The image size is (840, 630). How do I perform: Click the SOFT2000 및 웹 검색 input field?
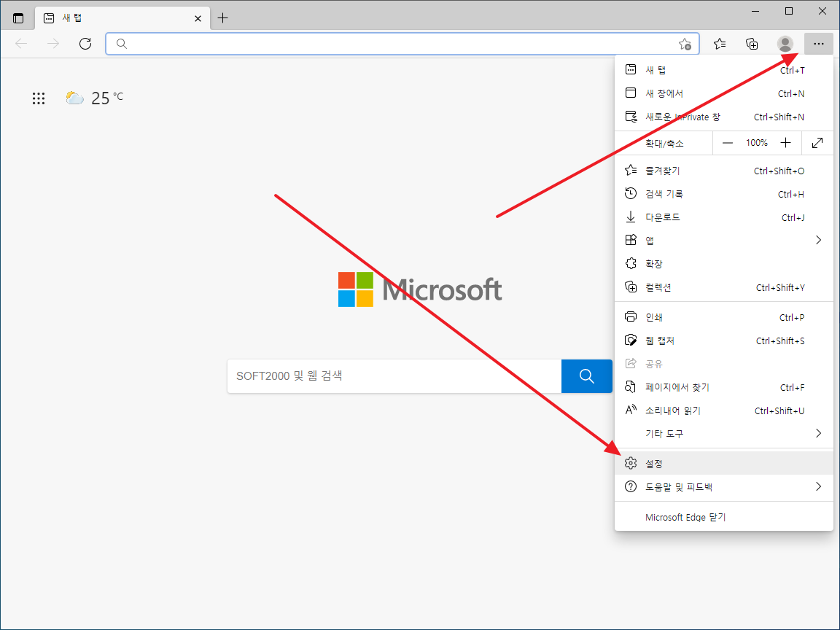(x=394, y=376)
